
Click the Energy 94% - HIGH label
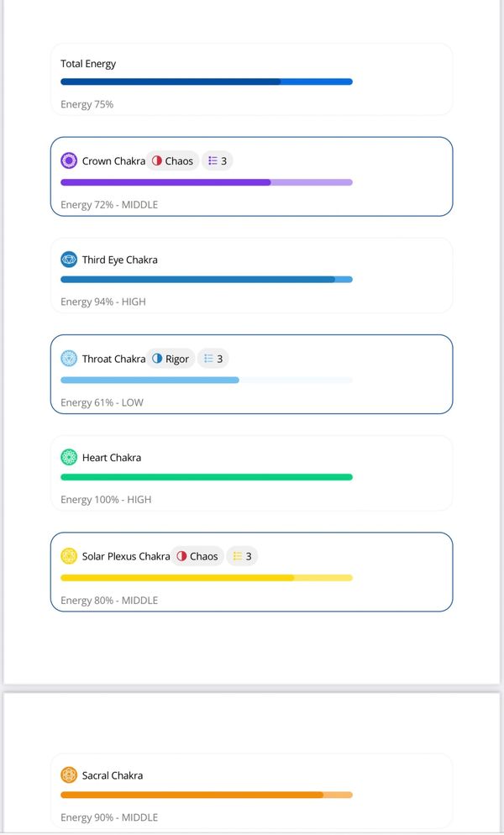103,302
